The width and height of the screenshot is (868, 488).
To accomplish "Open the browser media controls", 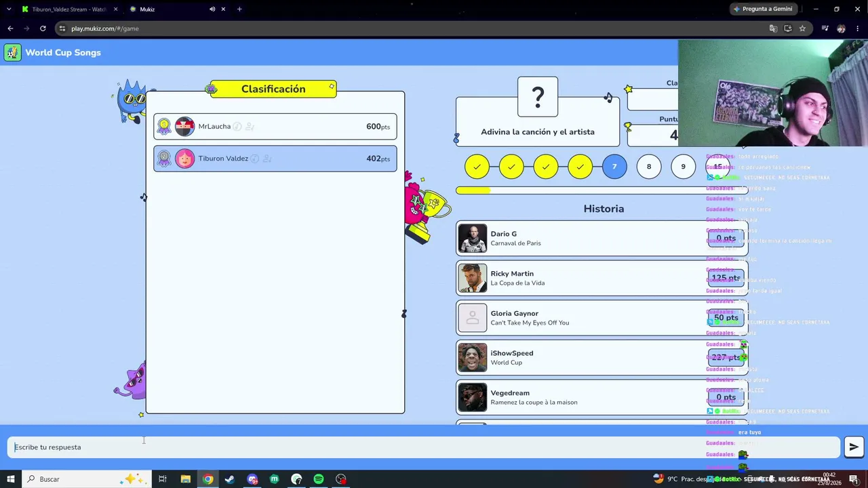I will 825,28.
